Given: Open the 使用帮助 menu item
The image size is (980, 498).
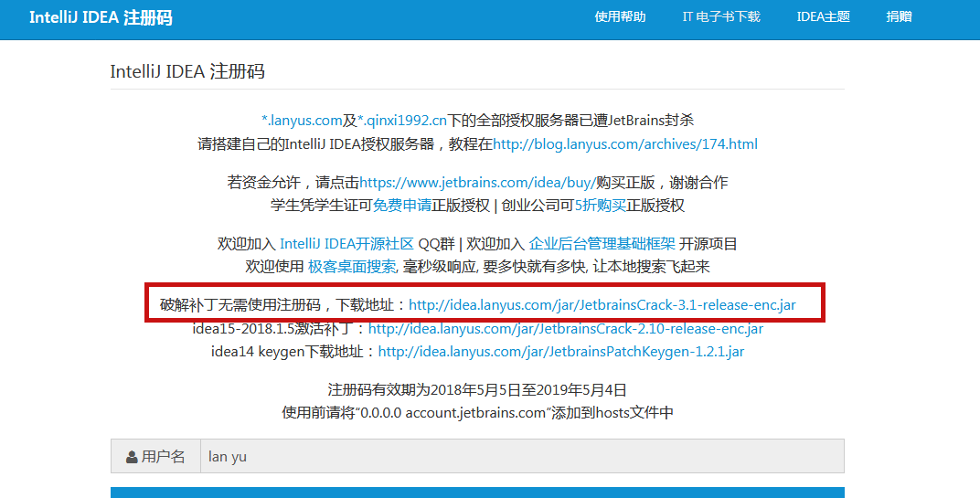Looking at the screenshot, I should tap(620, 16).
